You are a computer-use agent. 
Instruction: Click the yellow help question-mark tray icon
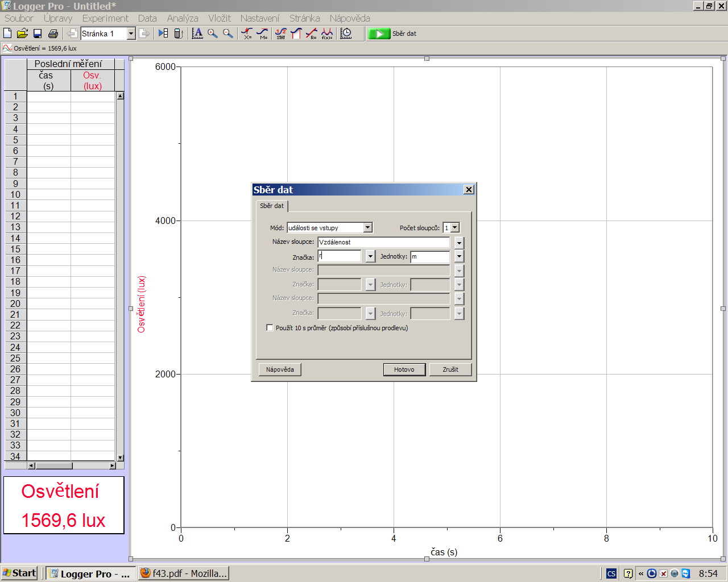point(628,573)
